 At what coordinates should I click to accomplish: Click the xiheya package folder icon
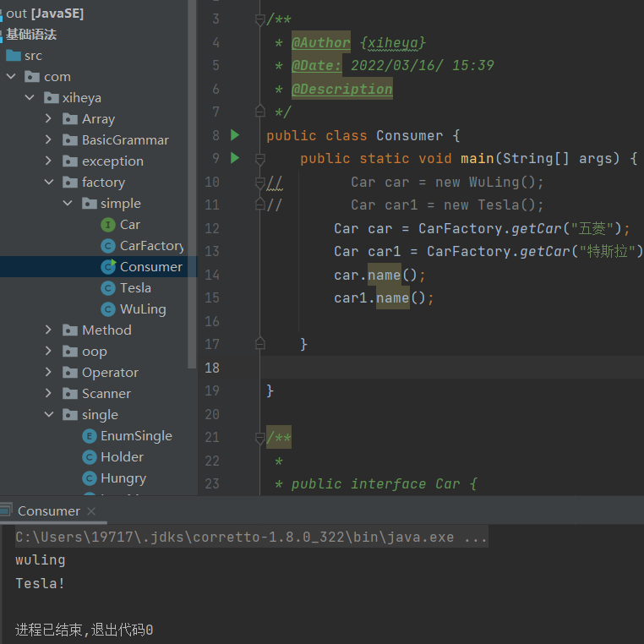52,98
